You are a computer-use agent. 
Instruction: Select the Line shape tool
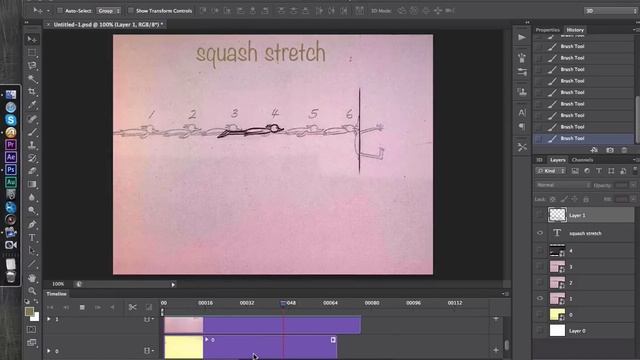(x=32, y=264)
